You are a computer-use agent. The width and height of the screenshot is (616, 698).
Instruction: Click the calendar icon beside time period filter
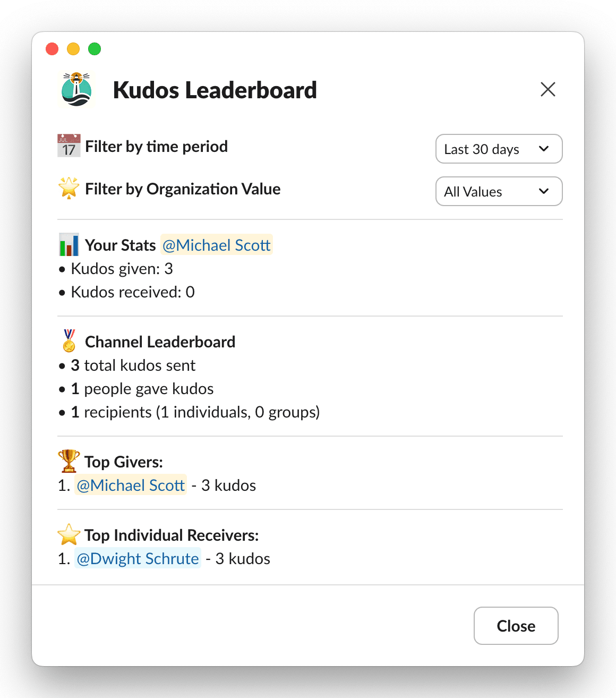pyautogui.click(x=68, y=145)
